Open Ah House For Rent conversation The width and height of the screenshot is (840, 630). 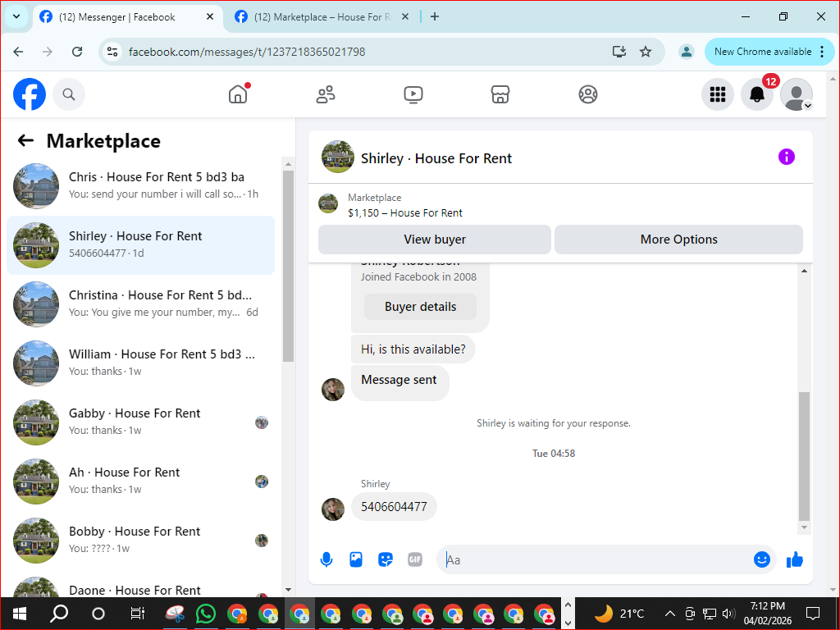pos(141,481)
